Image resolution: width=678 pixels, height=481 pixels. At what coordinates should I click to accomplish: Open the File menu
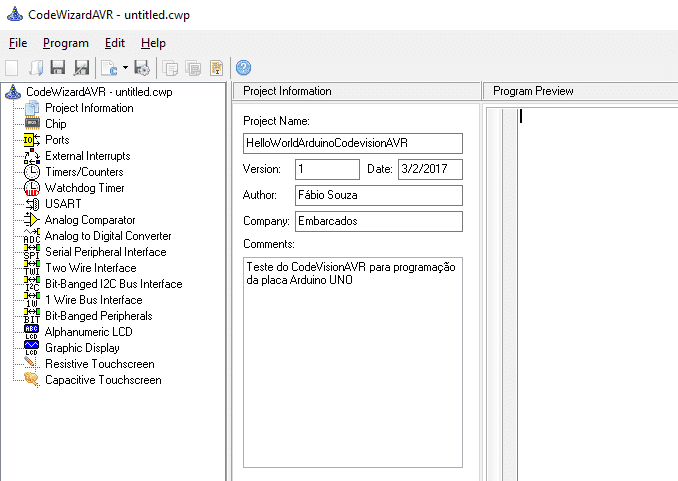(x=18, y=43)
